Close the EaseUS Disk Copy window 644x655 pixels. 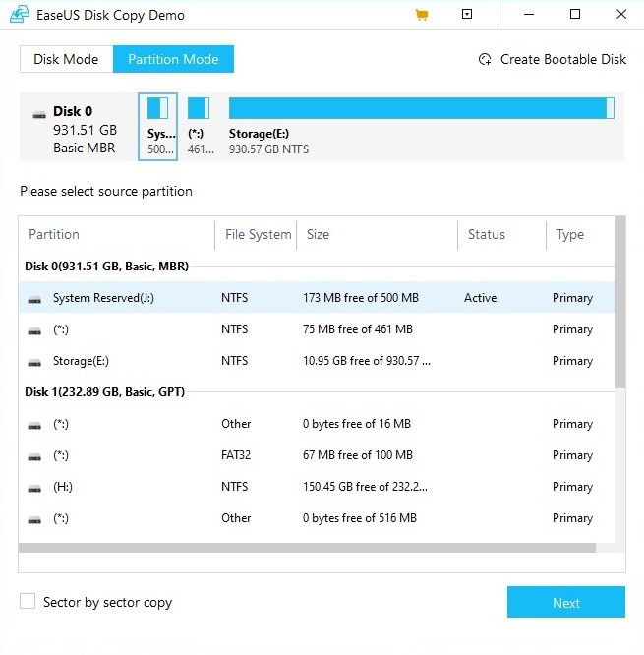pos(621,14)
